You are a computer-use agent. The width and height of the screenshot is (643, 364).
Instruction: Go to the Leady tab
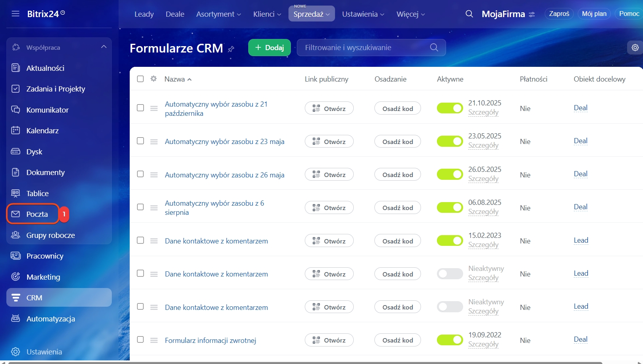pyautogui.click(x=144, y=14)
